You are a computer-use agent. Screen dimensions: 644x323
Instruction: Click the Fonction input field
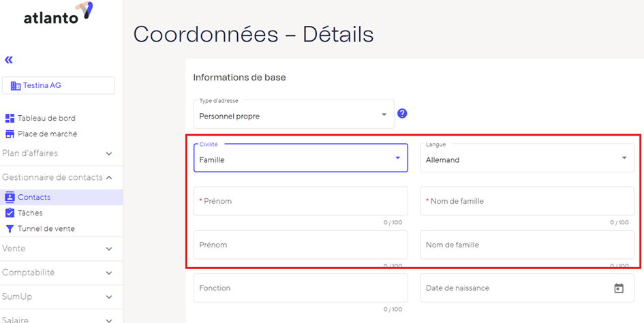click(301, 288)
